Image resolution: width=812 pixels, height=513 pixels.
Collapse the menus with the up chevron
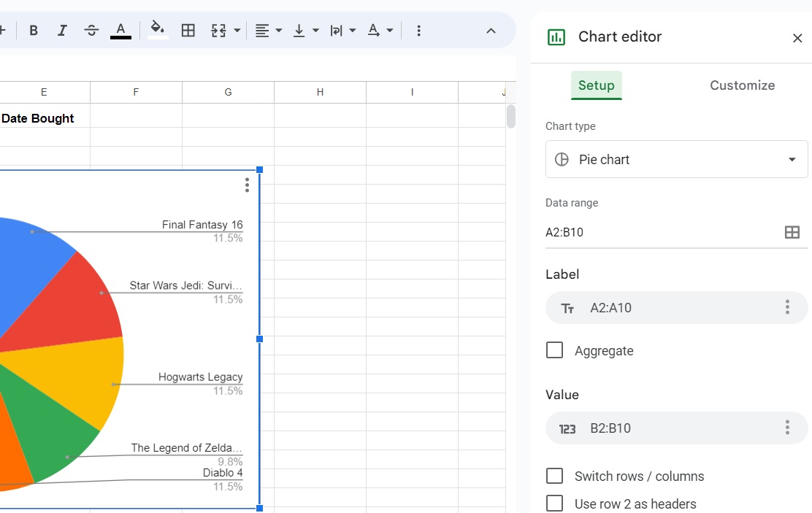[491, 31]
